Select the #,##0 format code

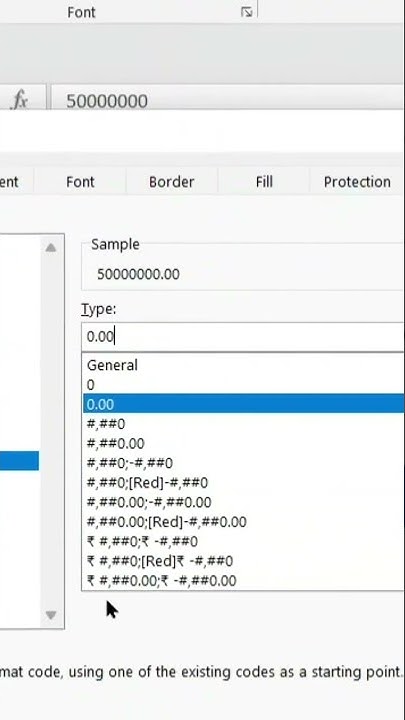[243, 423]
